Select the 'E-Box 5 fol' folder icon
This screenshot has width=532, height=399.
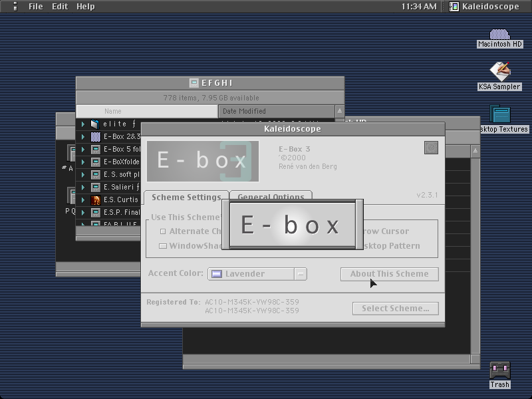click(95, 149)
